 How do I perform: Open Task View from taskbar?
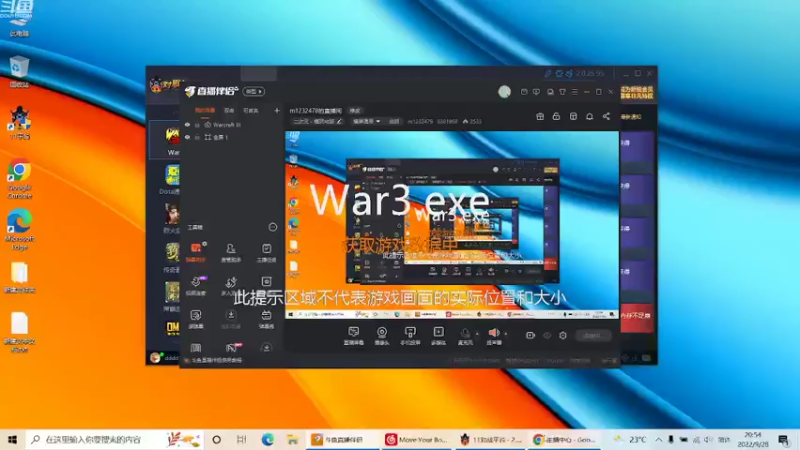click(241, 439)
